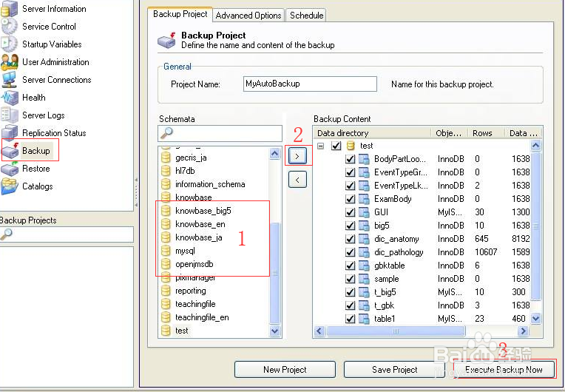Switch to the Backup Project tab

[x=180, y=14]
